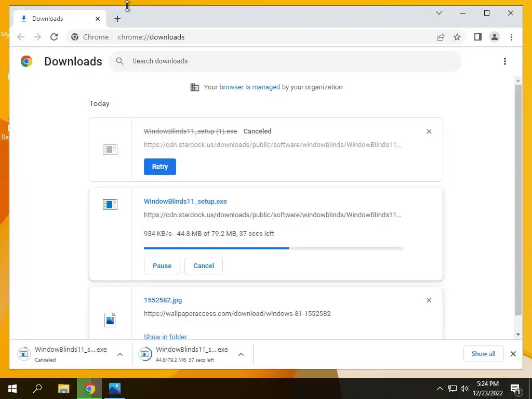Image resolution: width=532 pixels, height=399 pixels.
Task: Open the 1552582.jpg file link
Action: [x=163, y=300]
